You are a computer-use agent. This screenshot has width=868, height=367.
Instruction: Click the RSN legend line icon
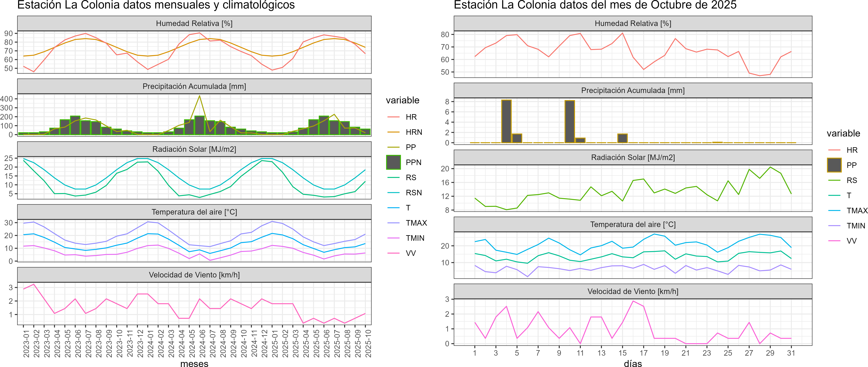(393, 193)
